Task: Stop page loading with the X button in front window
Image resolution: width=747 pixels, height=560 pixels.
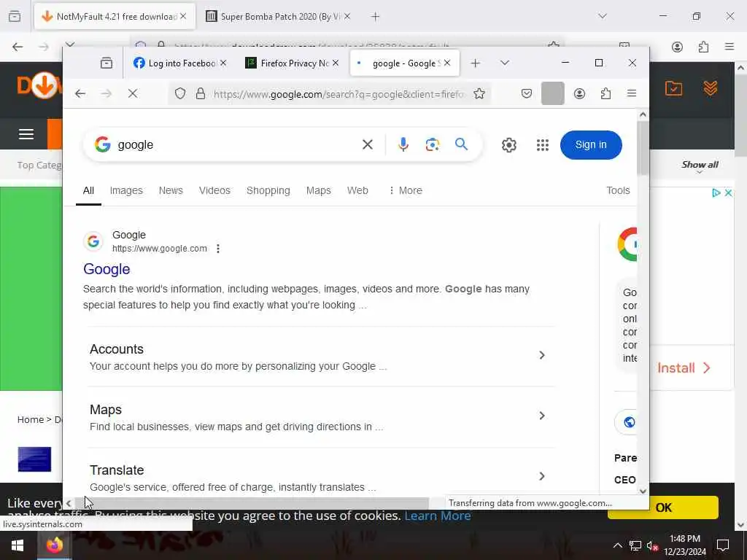Action: pyautogui.click(x=133, y=94)
